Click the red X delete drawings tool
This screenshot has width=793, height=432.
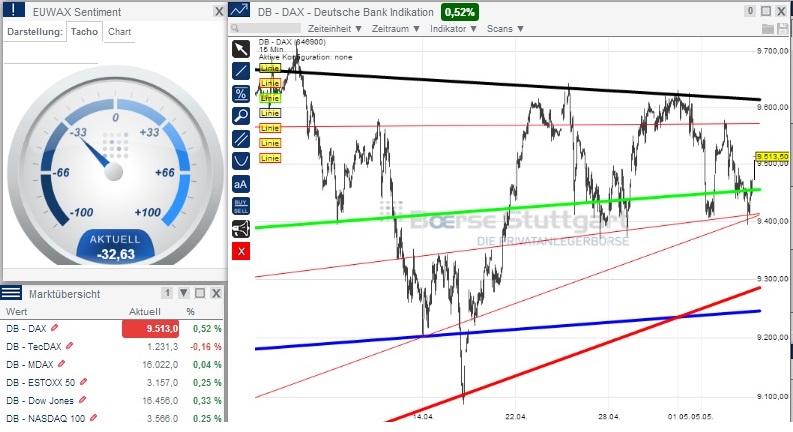(x=241, y=251)
